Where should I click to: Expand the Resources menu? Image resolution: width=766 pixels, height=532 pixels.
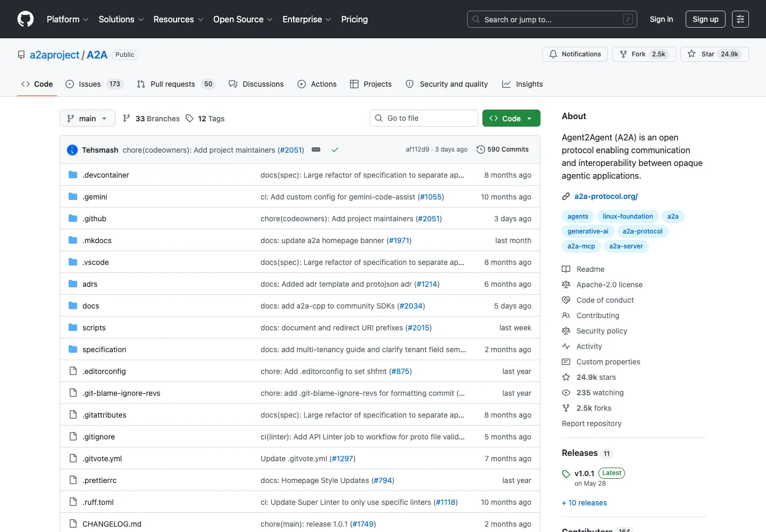click(x=178, y=19)
